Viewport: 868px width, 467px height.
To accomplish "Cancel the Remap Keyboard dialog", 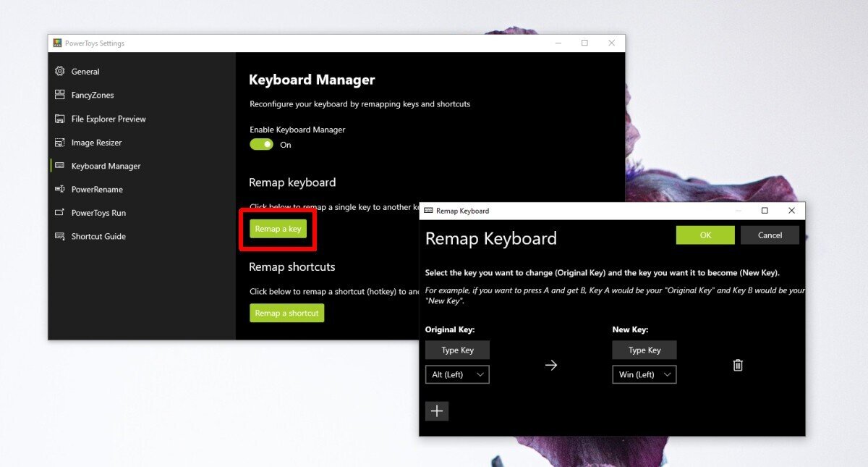I will [770, 235].
